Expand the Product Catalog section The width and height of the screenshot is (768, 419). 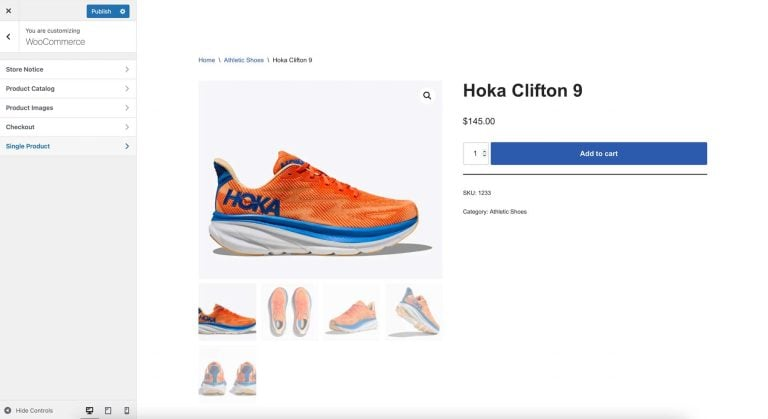(x=67, y=88)
